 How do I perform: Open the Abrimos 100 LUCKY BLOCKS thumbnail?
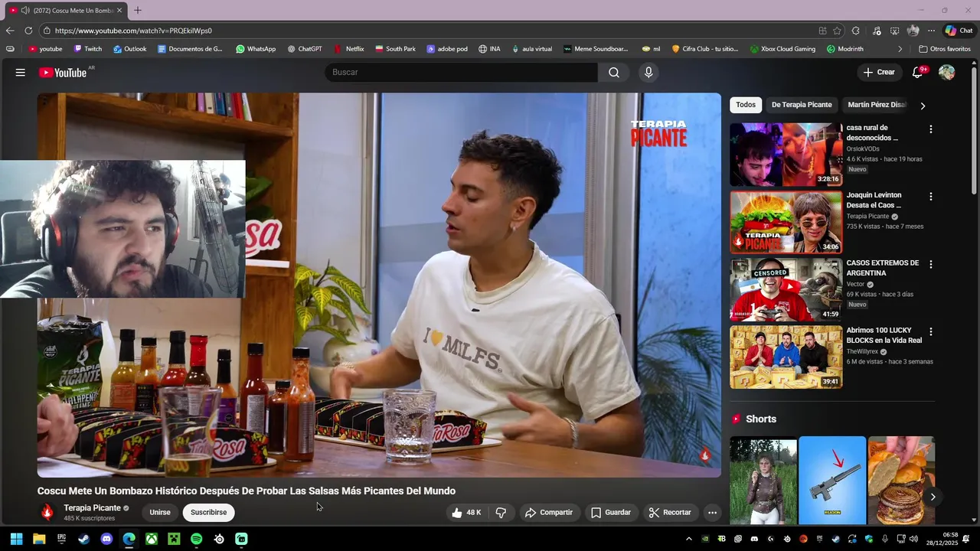[786, 357]
